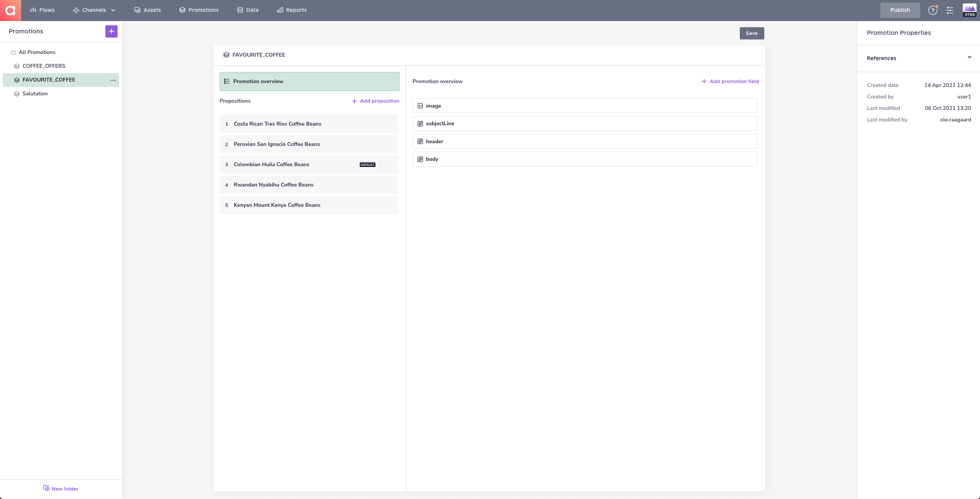Open Rwandan Nyabihu Coffee Beans proposition
Viewport: 980px width, 499px height.
click(x=308, y=185)
